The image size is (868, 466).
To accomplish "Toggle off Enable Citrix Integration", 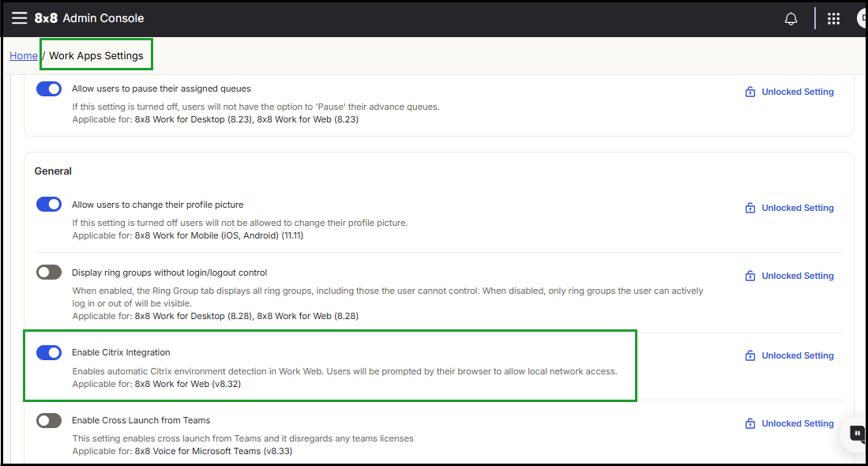I will [49, 352].
